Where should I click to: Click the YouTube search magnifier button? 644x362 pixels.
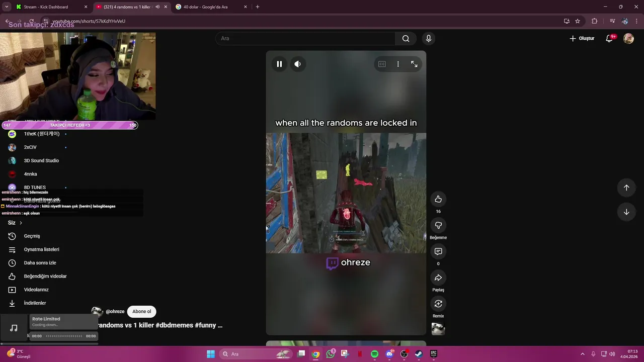tap(406, 38)
